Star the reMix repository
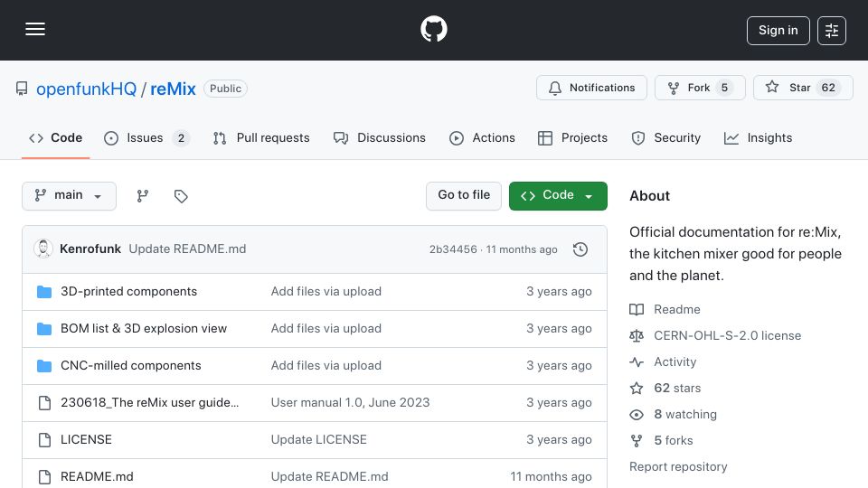 coord(803,88)
